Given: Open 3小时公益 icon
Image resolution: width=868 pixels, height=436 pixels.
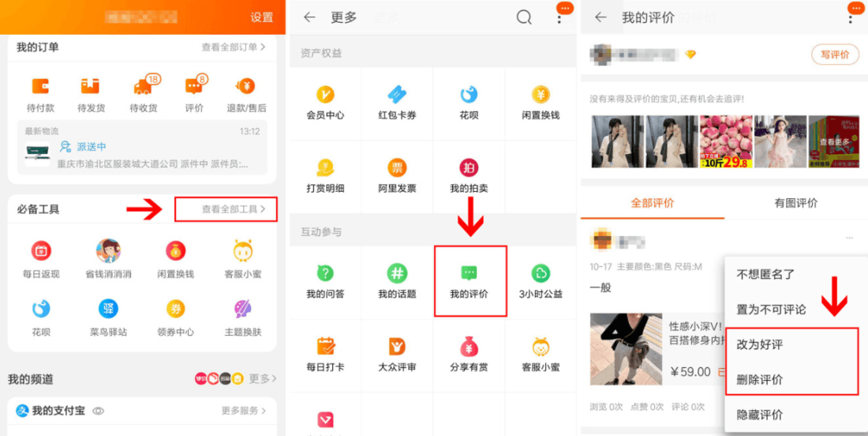Looking at the screenshot, I should coord(541,273).
